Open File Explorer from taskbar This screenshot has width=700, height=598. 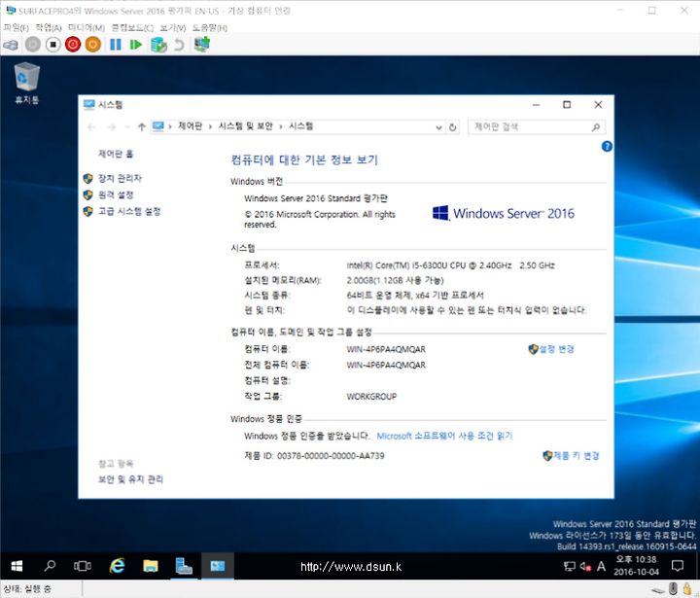pos(151,566)
